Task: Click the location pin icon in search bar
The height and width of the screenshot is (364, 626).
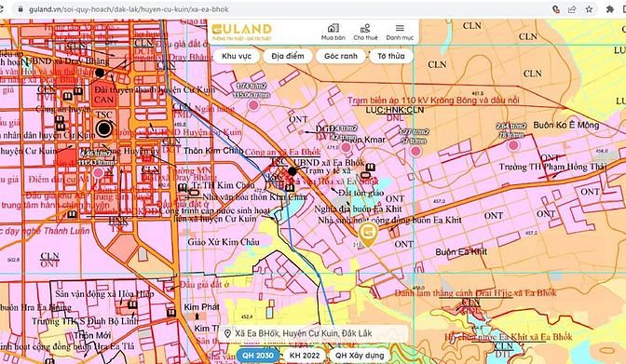Action: pos(227,333)
